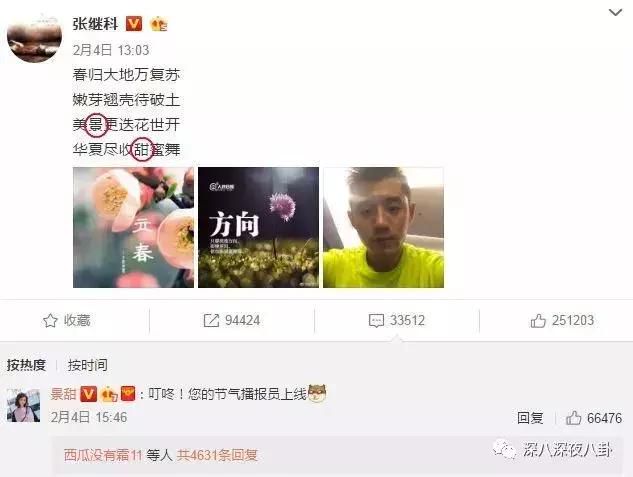
Task: Expand the 共4631条回复 replies link
Action: coord(218,455)
